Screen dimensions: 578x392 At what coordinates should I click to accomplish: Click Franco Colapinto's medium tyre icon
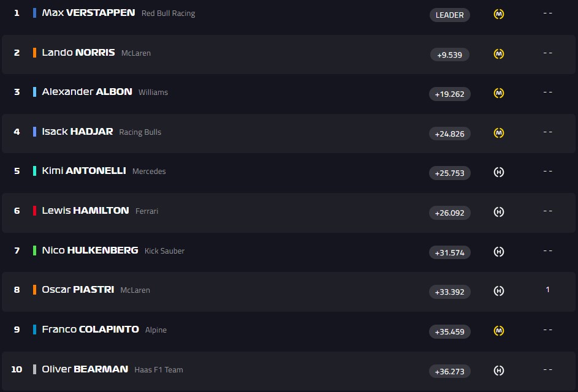click(x=499, y=331)
